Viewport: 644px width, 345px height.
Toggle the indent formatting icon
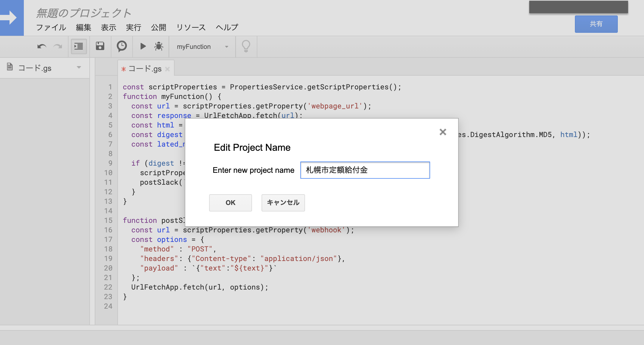coord(79,46)
